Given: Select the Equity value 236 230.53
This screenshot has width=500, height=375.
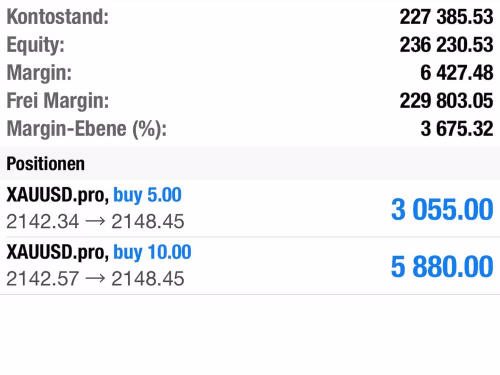Looking at the screenshot, I should [446, 45].
